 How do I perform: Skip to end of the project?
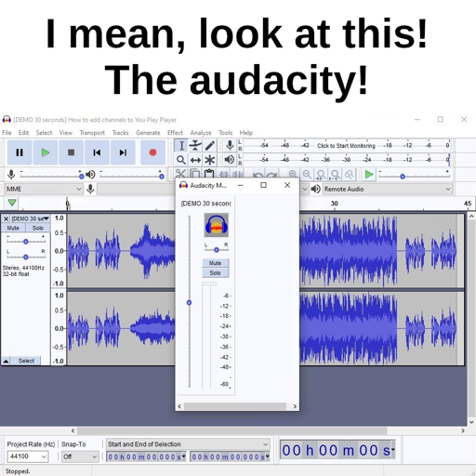(123, 152)
